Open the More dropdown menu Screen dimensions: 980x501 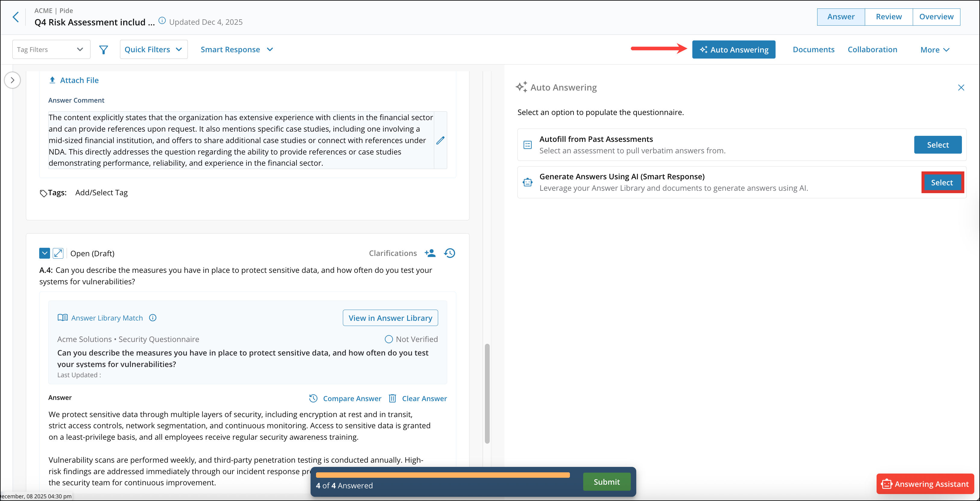click(934, 50)
